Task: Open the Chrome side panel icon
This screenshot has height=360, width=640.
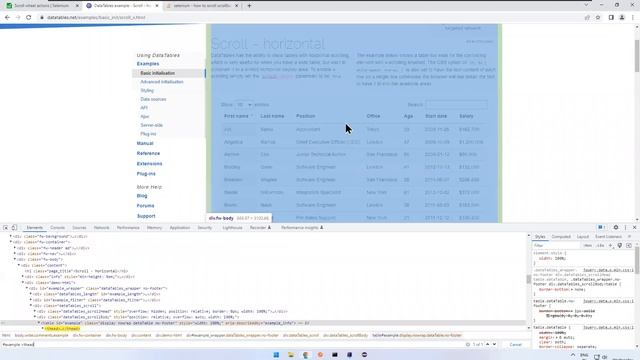Action: tap(611, 18)
